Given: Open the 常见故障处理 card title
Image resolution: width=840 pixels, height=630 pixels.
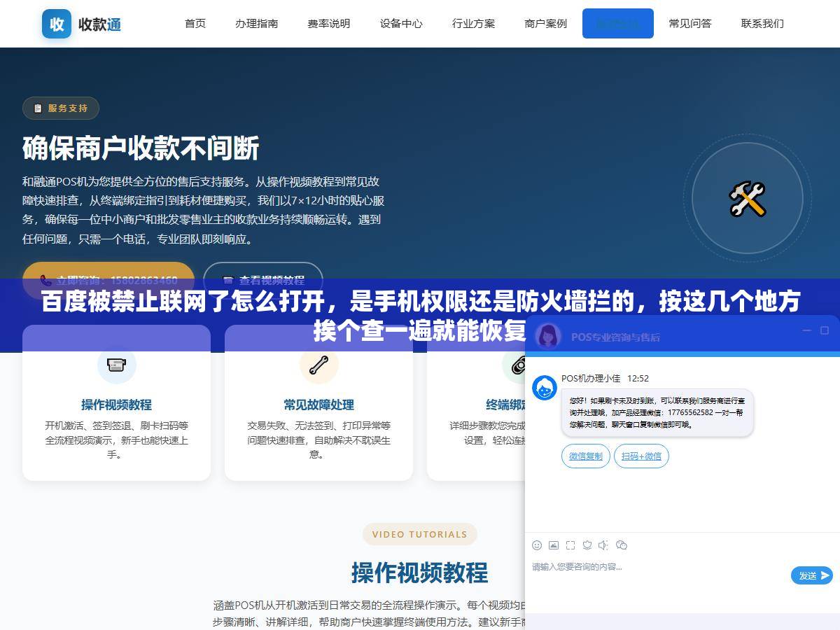Looking at the screenshot, I should (x=318, y=405).
